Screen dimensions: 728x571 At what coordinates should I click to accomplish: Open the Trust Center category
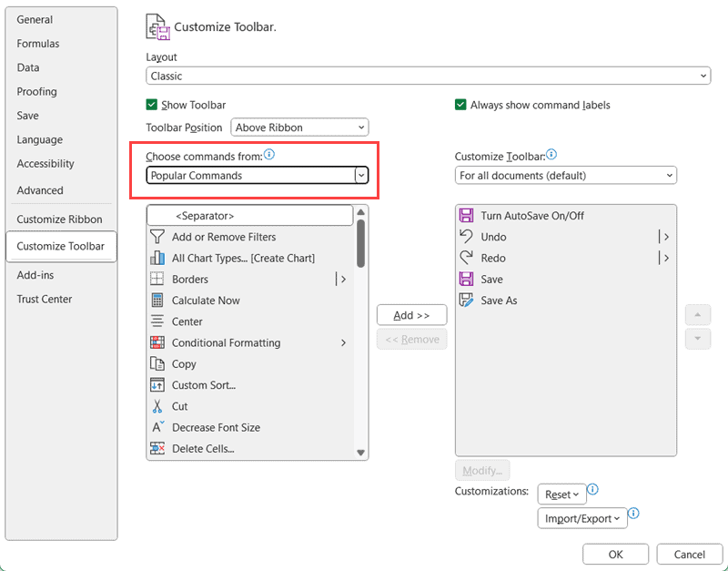(44, 300)
